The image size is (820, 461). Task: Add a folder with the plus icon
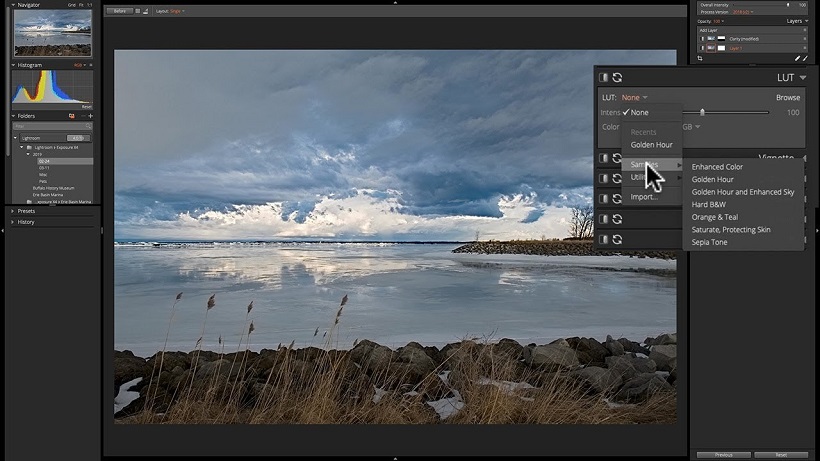coord(90,116)
